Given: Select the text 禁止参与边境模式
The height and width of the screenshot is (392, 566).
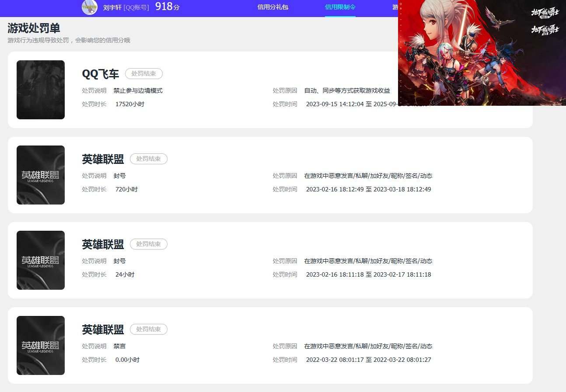Looking at the screenshot, I should coord(138,90).
